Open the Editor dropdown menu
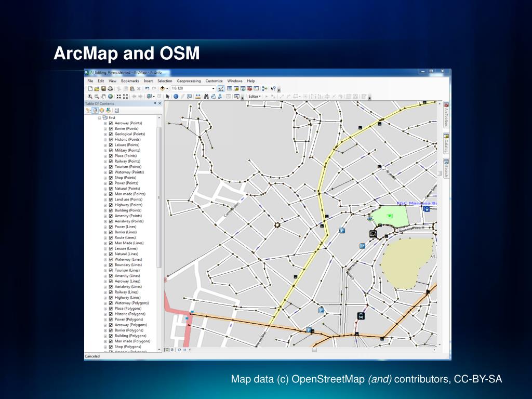Viewport: 532px width, 399px height. tap(255, 96)
